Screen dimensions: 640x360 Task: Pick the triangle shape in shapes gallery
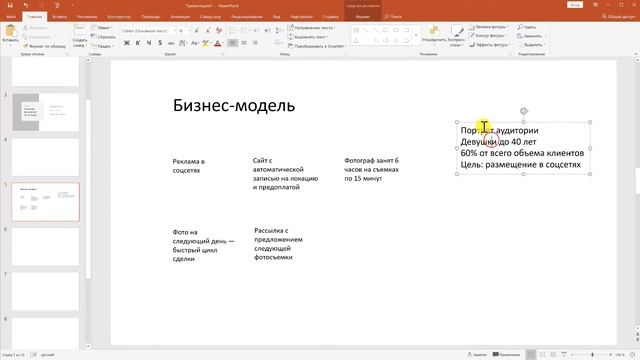[x=356, y=40]
